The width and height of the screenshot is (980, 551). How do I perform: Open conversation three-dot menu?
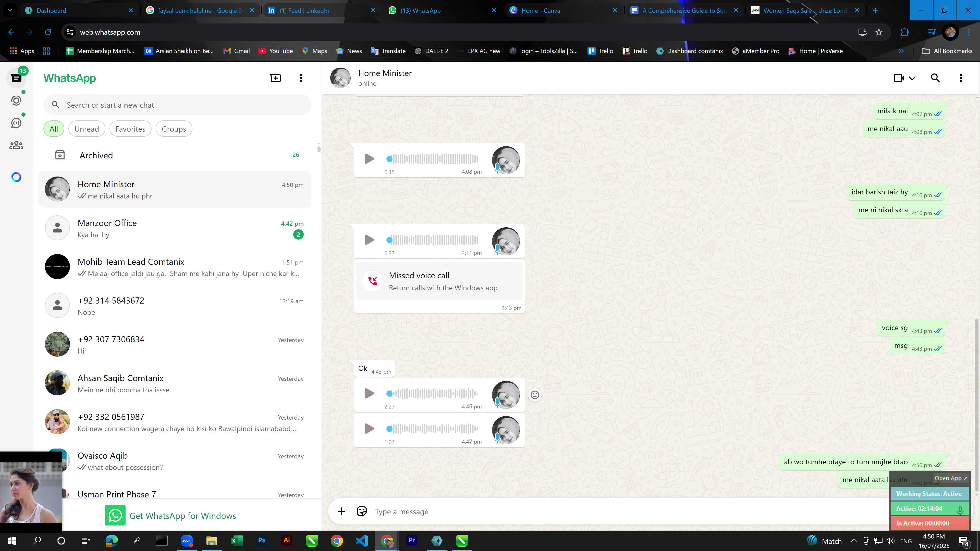(961, 78)
